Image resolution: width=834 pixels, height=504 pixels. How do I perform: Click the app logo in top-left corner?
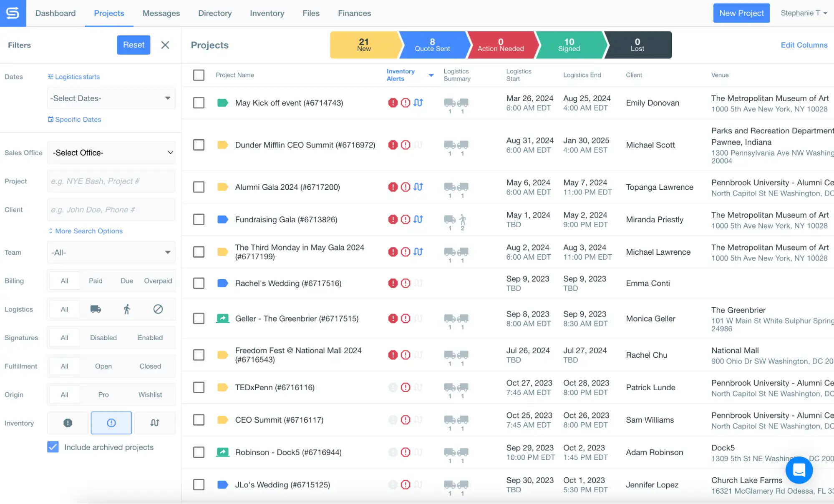pyautogui.click(x=13, y=13)
